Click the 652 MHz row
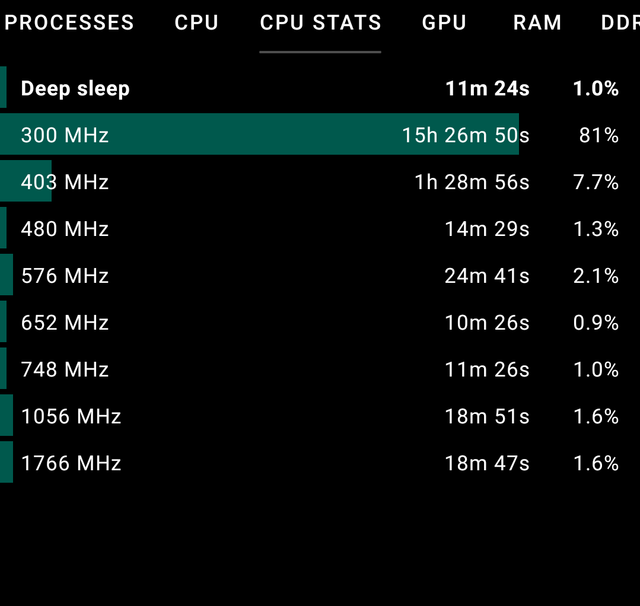640x606 pixels. [320, 322]
